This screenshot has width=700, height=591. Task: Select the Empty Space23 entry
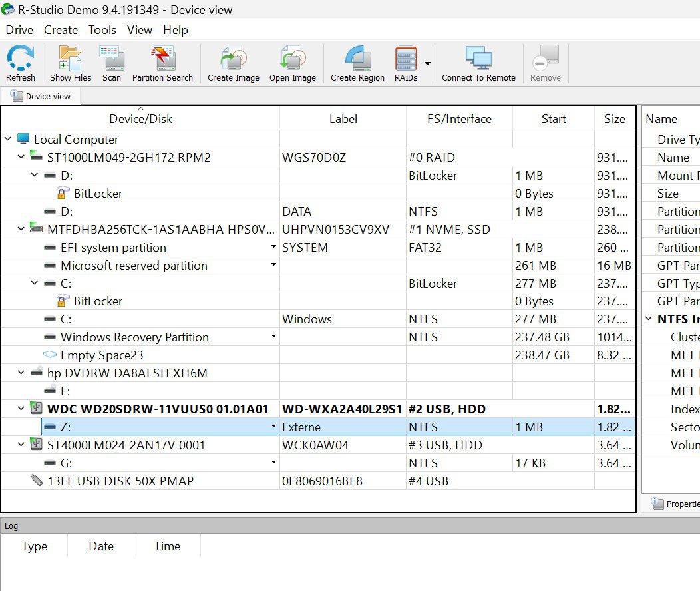coord(101,355)
